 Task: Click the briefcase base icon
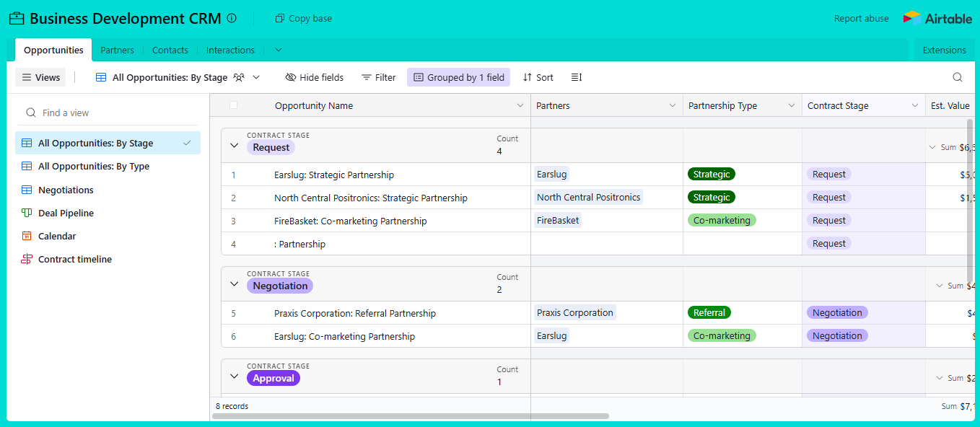coord(17,19)
